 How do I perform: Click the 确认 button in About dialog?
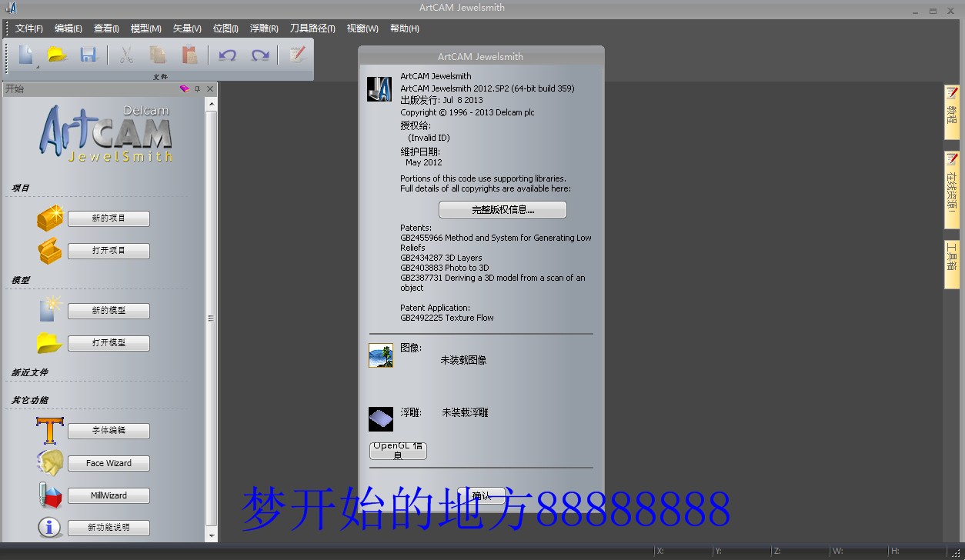tap(481, 495)
